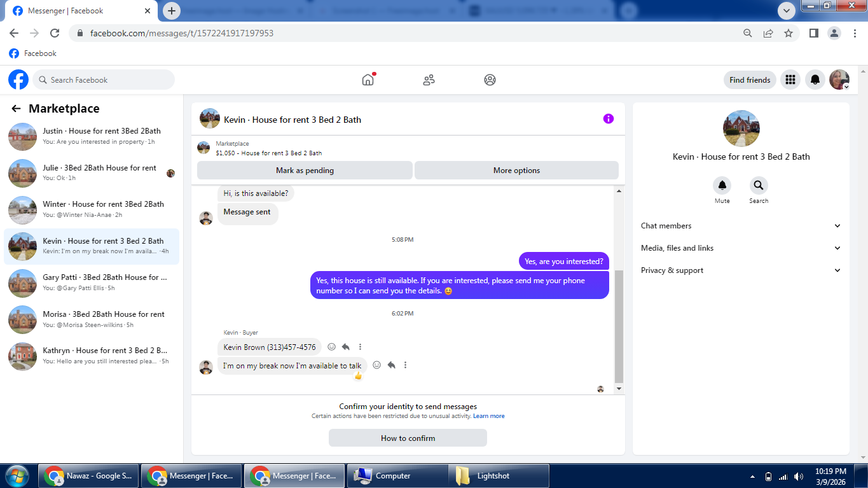
Task: Click the chat scrollbar down arrow
Action: [x=619, y=388]
